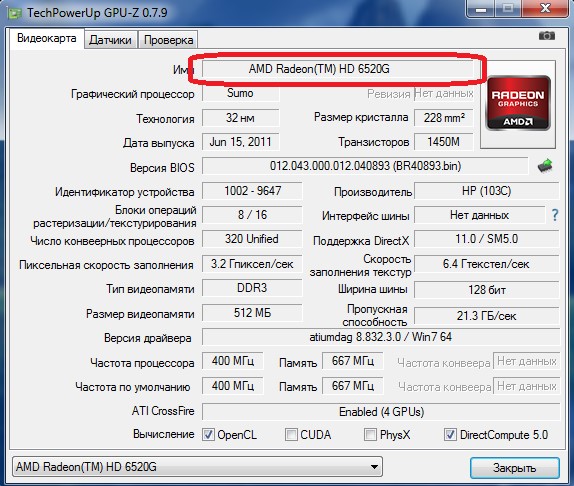Click the Графический процессор label
This screenshot has width=574, height=486.
pos(133,94)
